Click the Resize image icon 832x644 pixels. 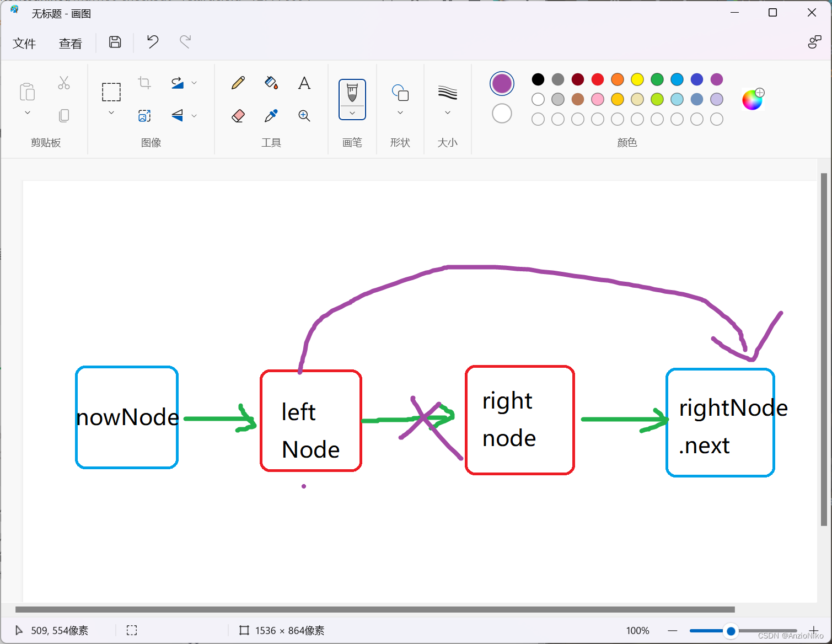click(x=144, y=116)
